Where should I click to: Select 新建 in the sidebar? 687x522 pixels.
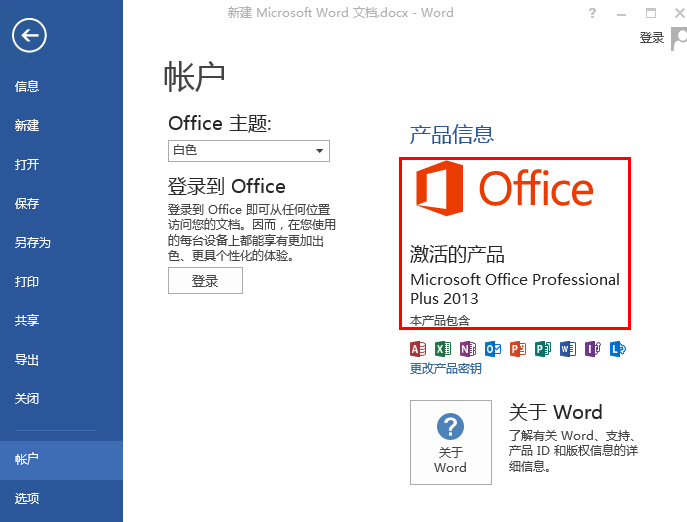click(61, 125)
